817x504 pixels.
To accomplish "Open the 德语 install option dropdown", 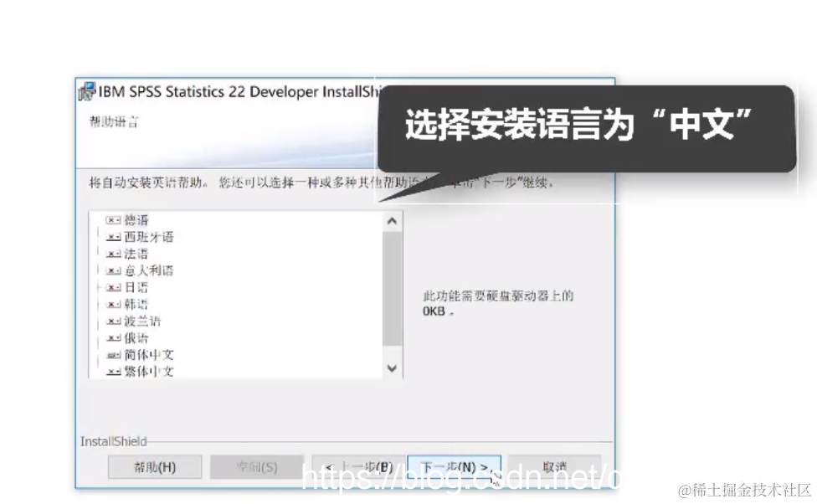I will click(112, 219).
